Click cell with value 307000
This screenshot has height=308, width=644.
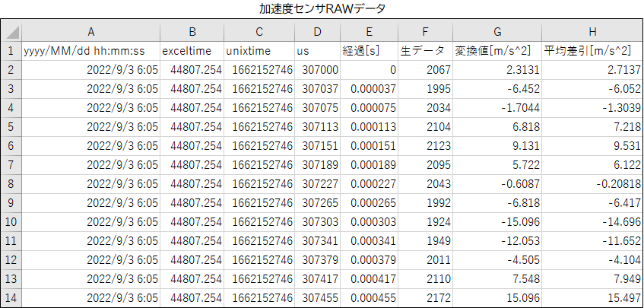click(318, 70)
